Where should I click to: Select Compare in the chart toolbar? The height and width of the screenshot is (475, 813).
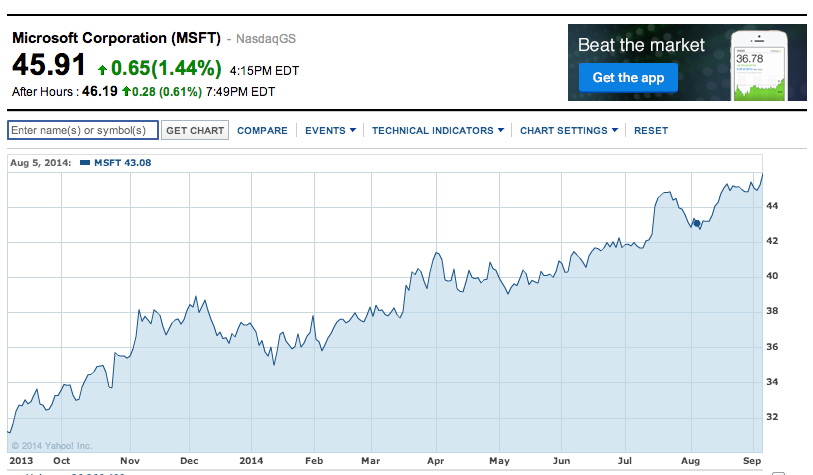pos(262,131)
